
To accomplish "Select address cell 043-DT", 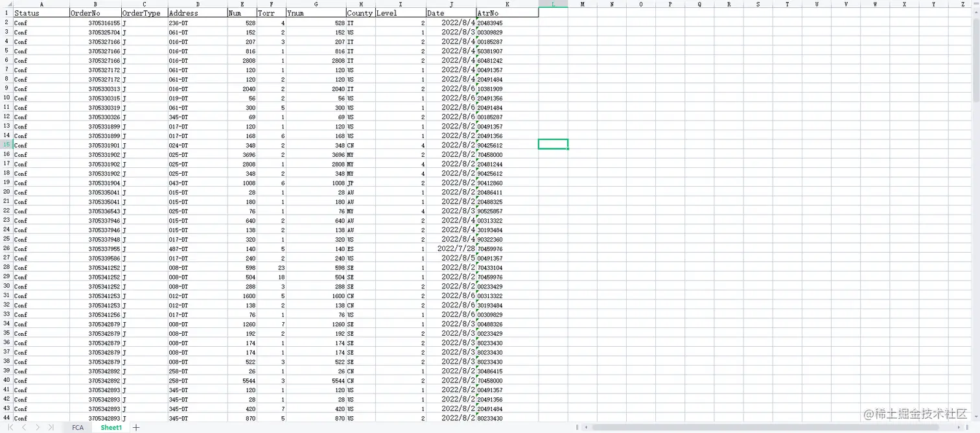I will tap(198, 183).
